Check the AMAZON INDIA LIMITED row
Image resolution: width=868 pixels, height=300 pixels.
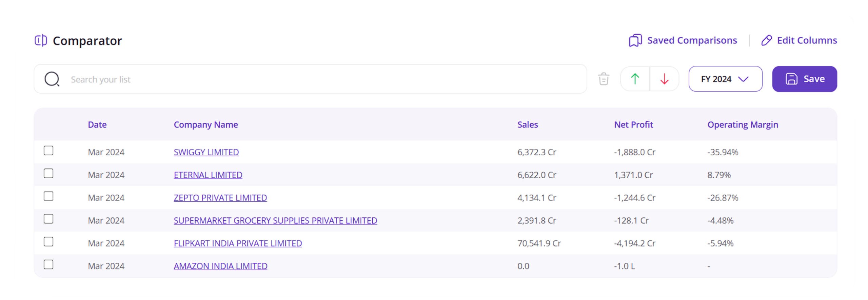[x=48, y=264]
